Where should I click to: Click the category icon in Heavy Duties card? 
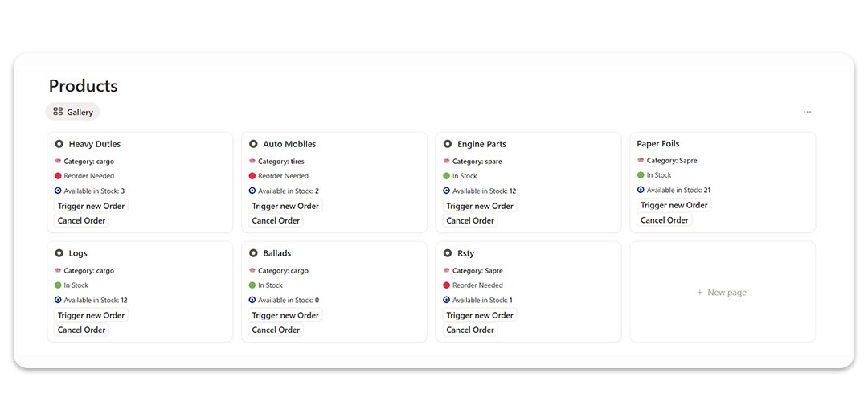(58, 161)
